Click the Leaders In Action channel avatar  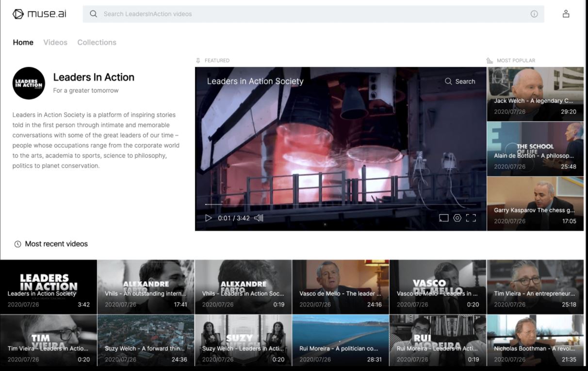point(29,83)
